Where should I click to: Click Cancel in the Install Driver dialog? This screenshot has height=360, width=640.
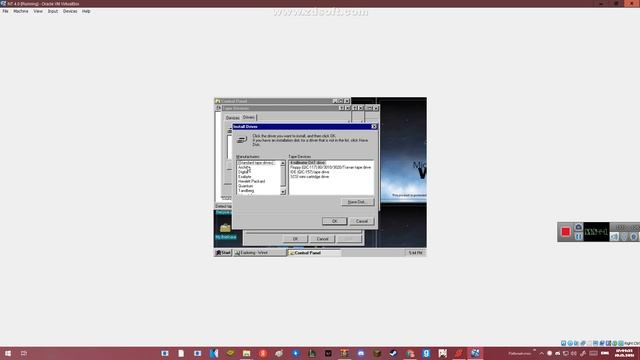(x=362, y=221)
